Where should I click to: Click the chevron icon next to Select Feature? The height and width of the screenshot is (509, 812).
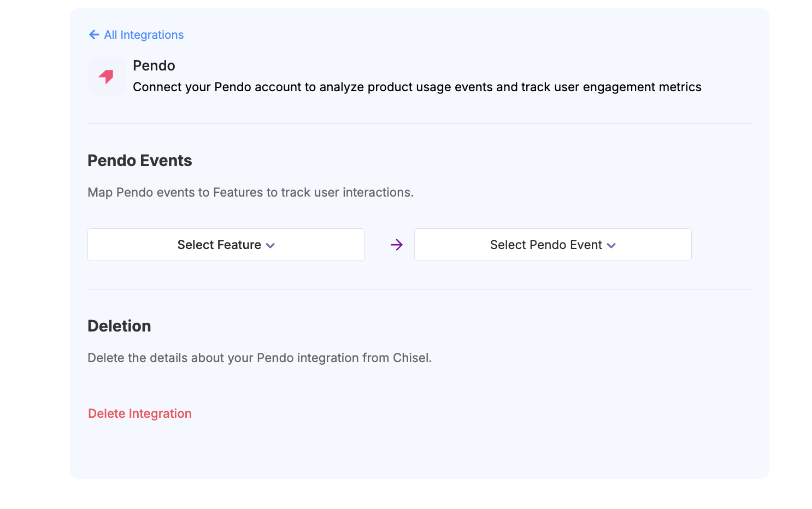tap(270, 246)
